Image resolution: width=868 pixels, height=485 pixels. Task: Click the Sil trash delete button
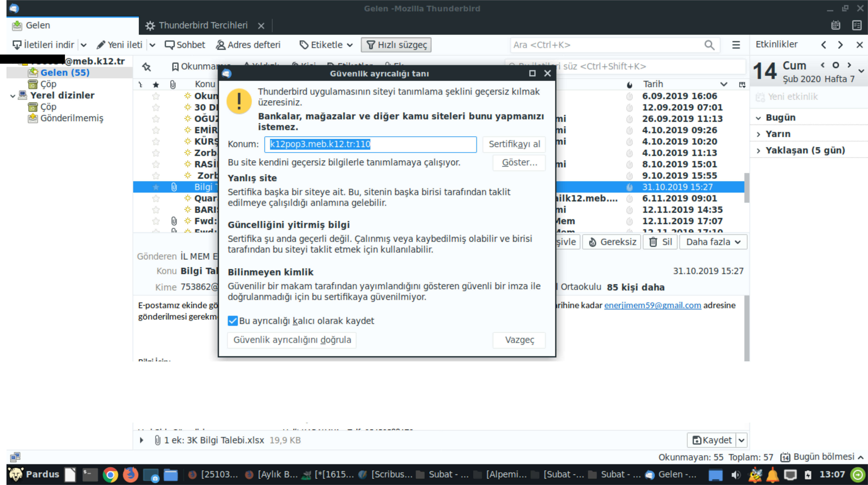660,242
